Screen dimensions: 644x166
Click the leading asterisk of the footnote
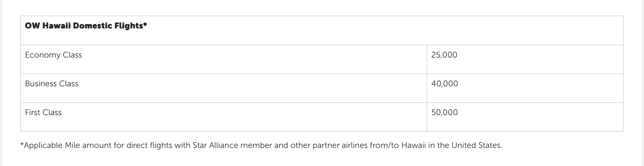pyautogui.click(x=22, y=144)
